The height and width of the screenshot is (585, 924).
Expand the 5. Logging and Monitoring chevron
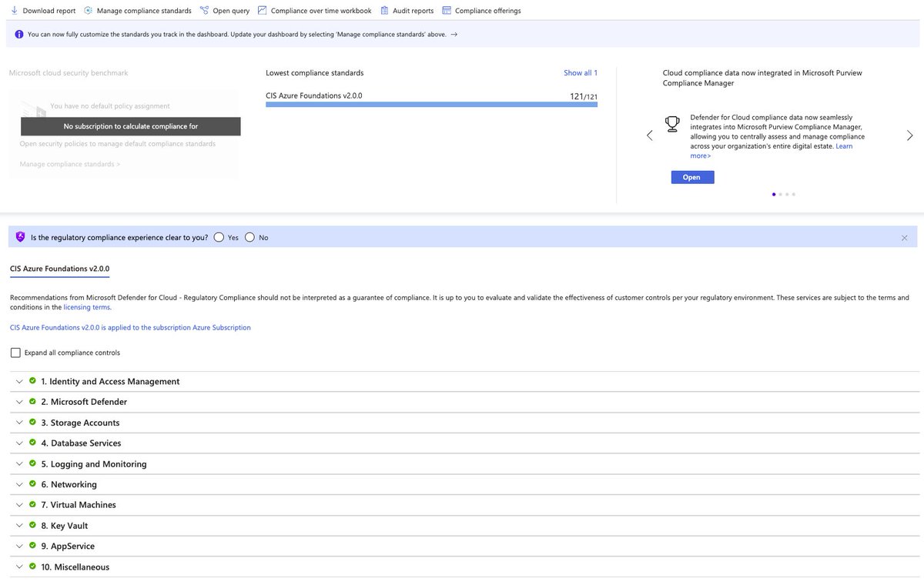pyautogui.click(x=18, y=464)
